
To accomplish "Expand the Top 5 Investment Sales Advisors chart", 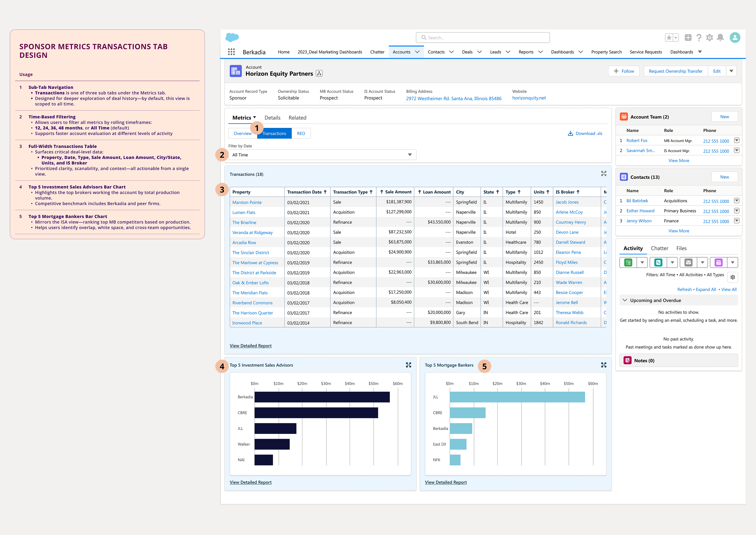I will coord(408,365).
